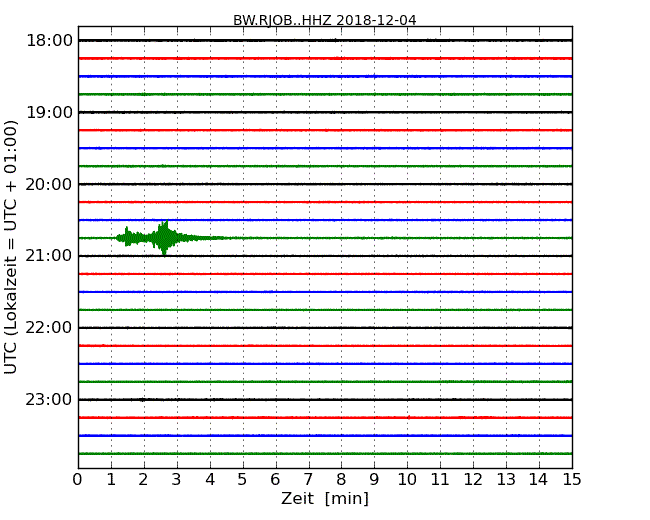The height and width of the screenshot is (520, 650).
Task: Click the 18:00 time label
Action: [49, 41]
